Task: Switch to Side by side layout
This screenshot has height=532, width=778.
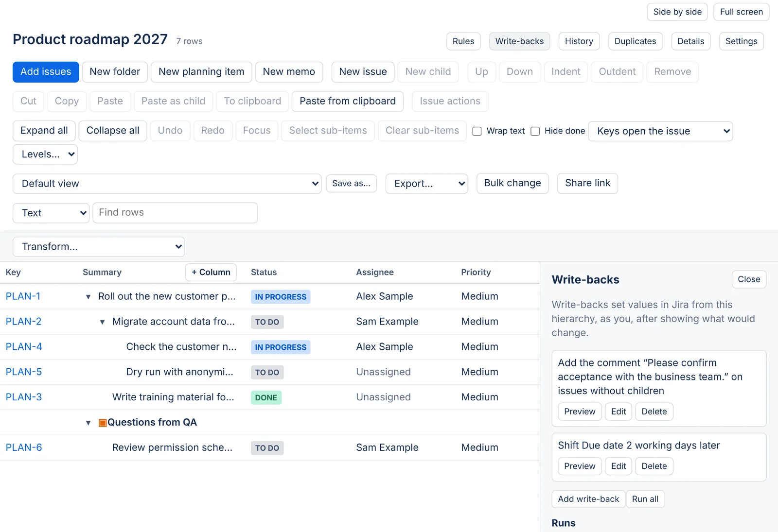Action: click(x=677, y=12)
